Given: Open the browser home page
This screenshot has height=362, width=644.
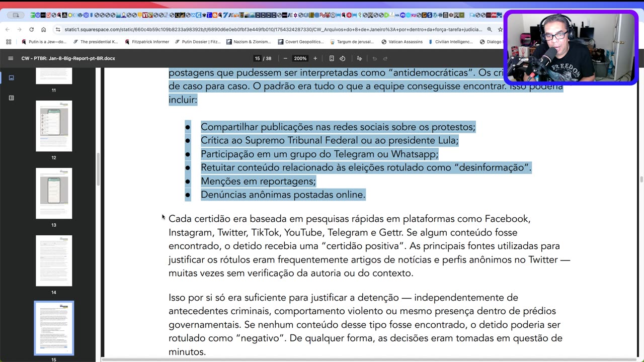Looking at the screenshot, I should 43,29.
